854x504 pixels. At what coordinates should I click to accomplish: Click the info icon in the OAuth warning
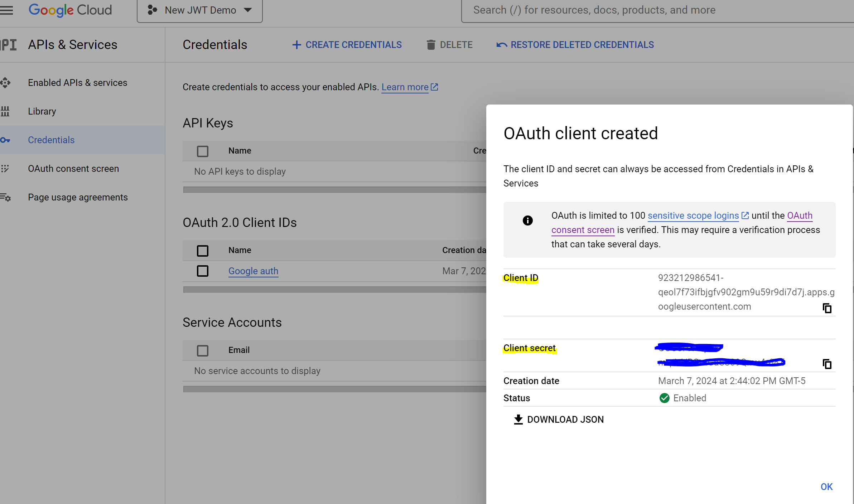click(x=527, y=220)
